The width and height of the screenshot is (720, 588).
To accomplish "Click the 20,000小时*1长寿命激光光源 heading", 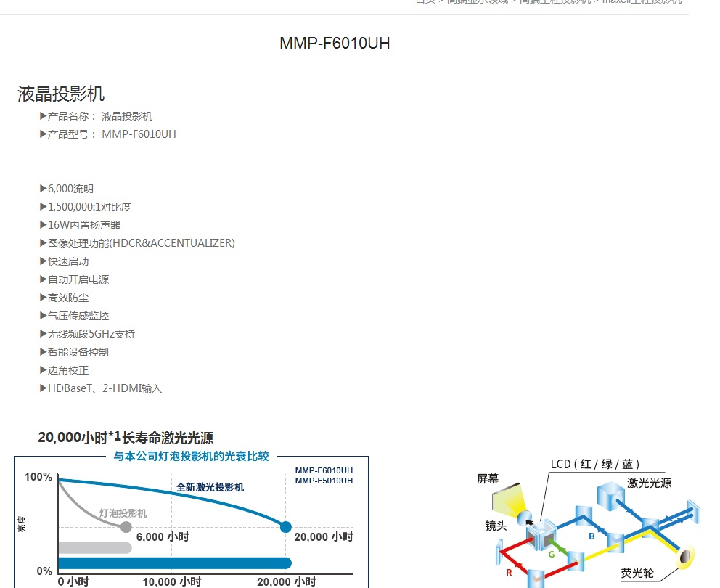I will [x=126, y=437].
